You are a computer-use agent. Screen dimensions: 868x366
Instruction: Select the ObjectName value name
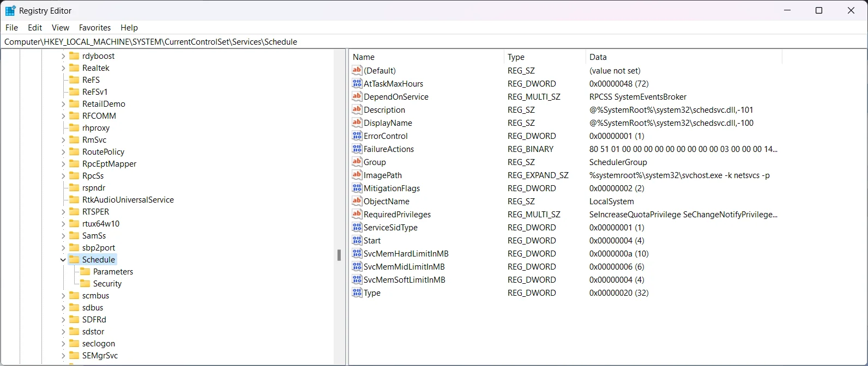[x=387, y=201]
